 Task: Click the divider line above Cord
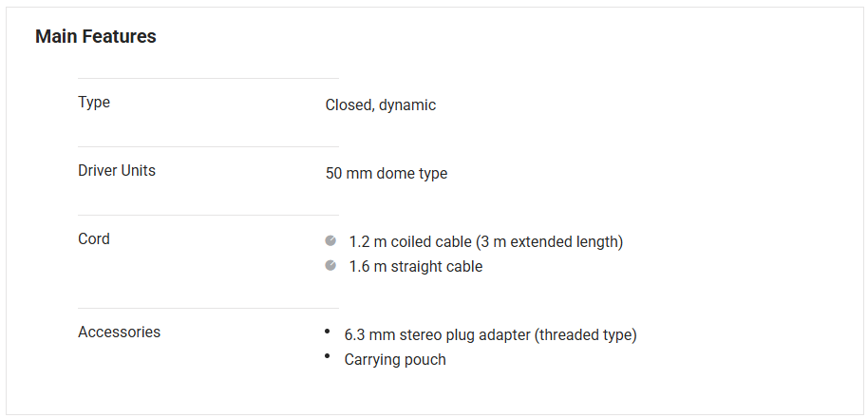pos(208,216)
